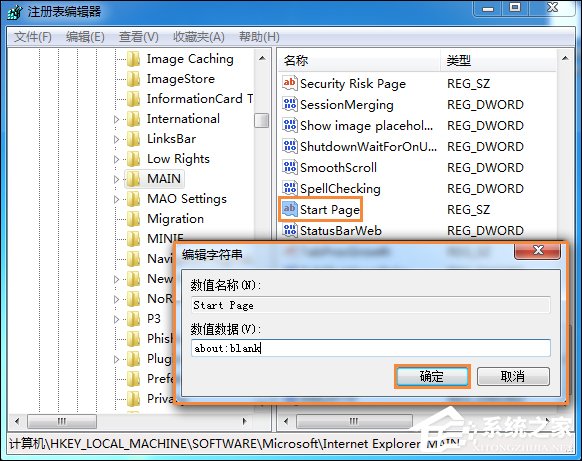Select the Migration tree item
The width and height of the screenshot is (582, 461).
pyautogui.click(x=176, y=219)
